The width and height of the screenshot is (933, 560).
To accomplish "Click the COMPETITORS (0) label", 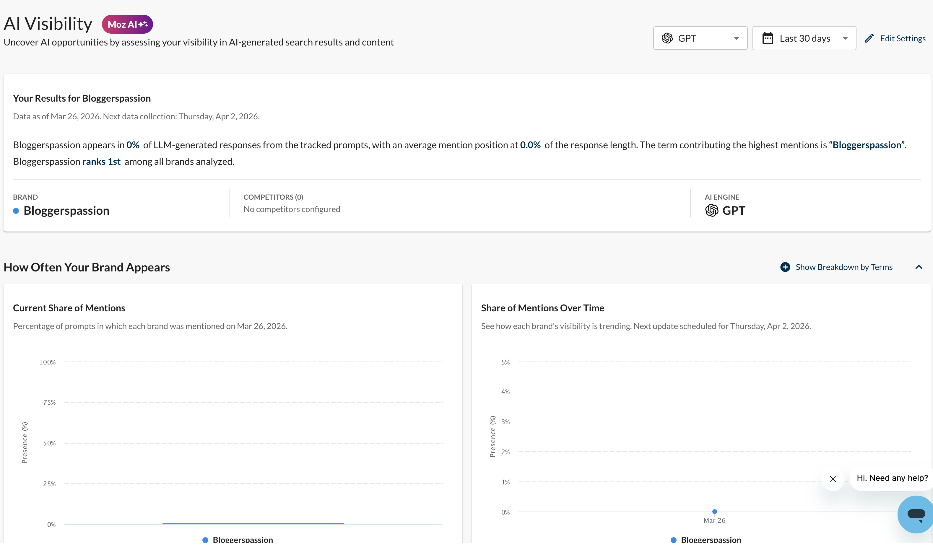I will click(273, 197).
